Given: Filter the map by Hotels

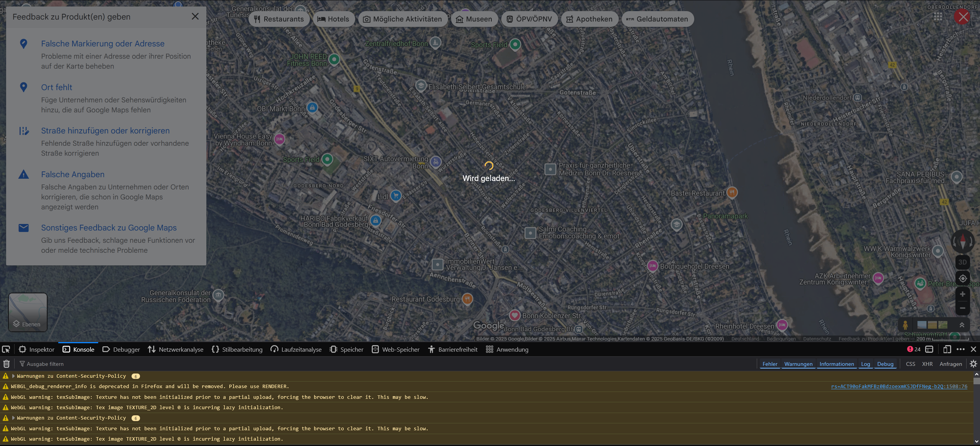Looking at the screenshot, I should 333,19.
